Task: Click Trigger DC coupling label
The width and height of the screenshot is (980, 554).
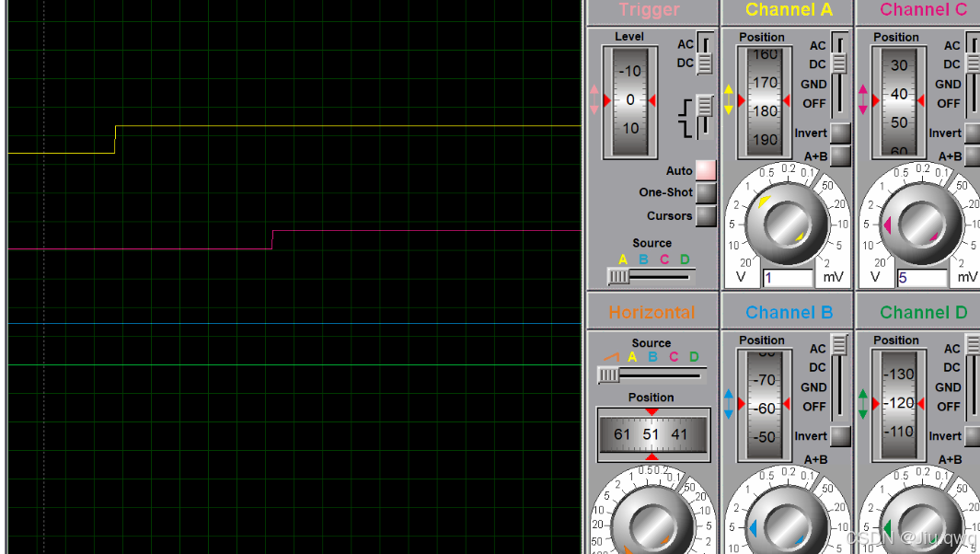Action: [x=685, y=63]
